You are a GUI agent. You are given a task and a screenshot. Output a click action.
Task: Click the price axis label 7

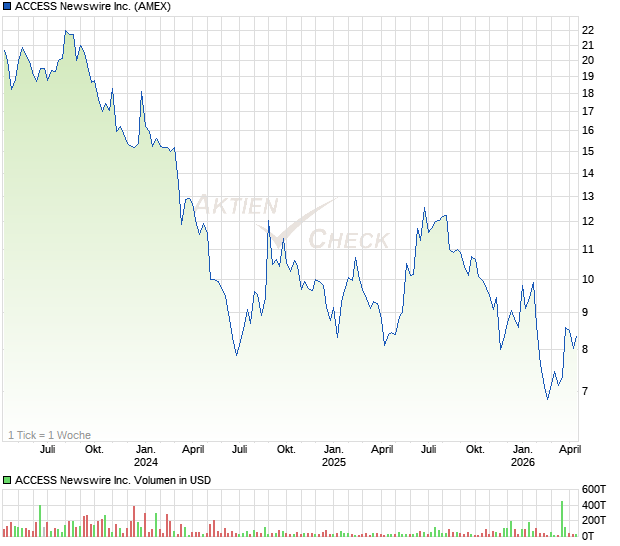point(585,391)
